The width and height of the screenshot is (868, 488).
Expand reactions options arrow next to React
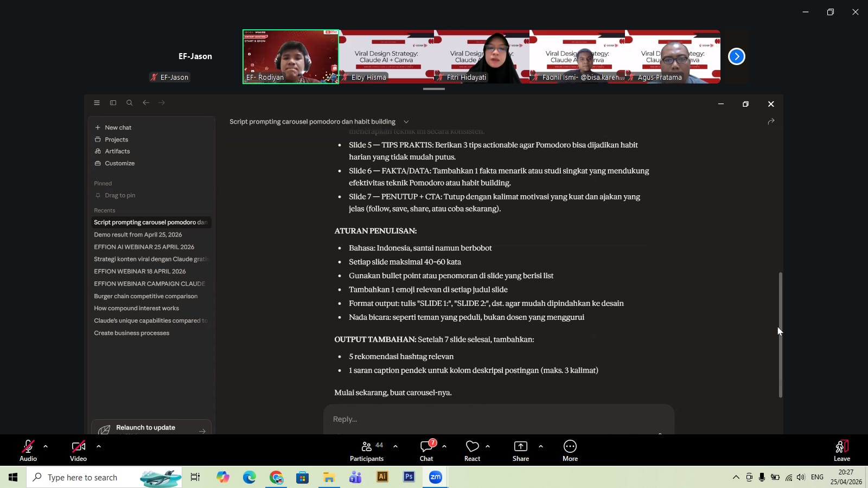488,446
